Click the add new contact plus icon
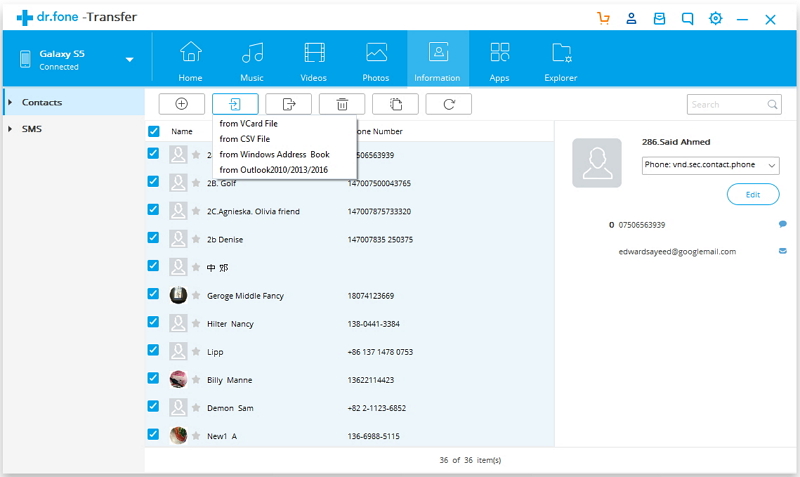This screenshot has height=477, width=800. [181, 104]
